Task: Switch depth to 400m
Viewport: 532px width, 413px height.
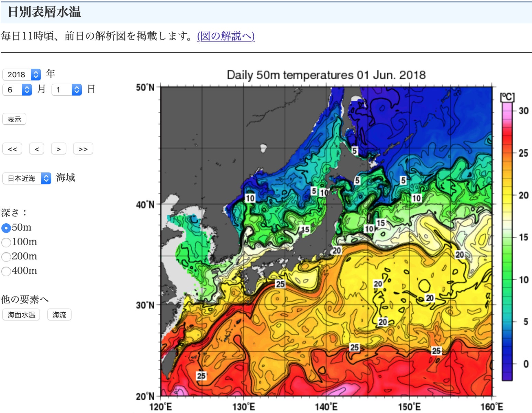Action: point(6,271)
